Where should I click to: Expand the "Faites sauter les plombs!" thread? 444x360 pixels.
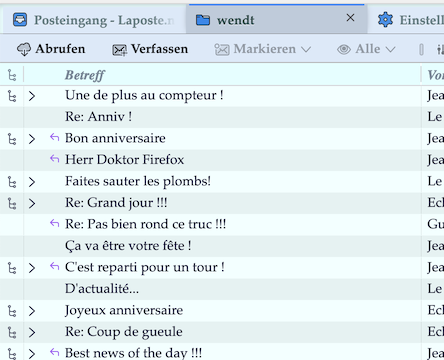[32, 182]
